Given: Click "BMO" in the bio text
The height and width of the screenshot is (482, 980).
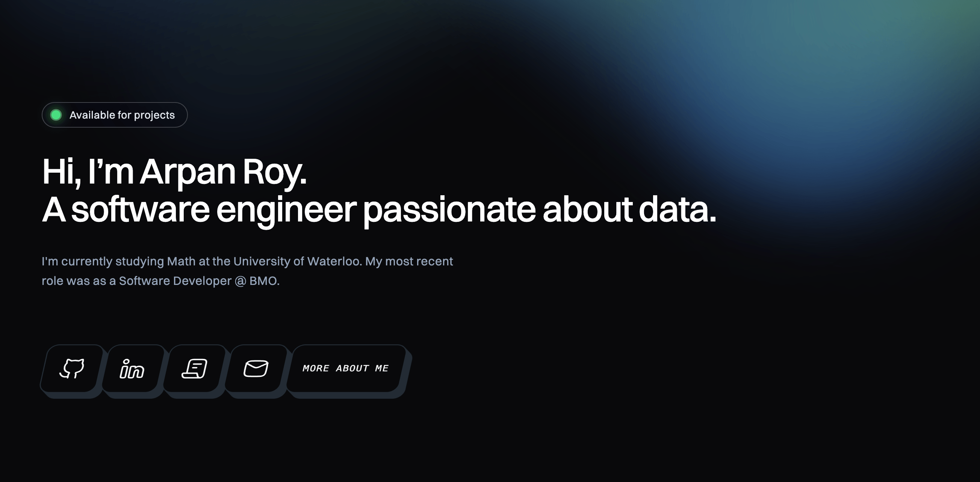Looking at the screenshot, I should point(264,281).
